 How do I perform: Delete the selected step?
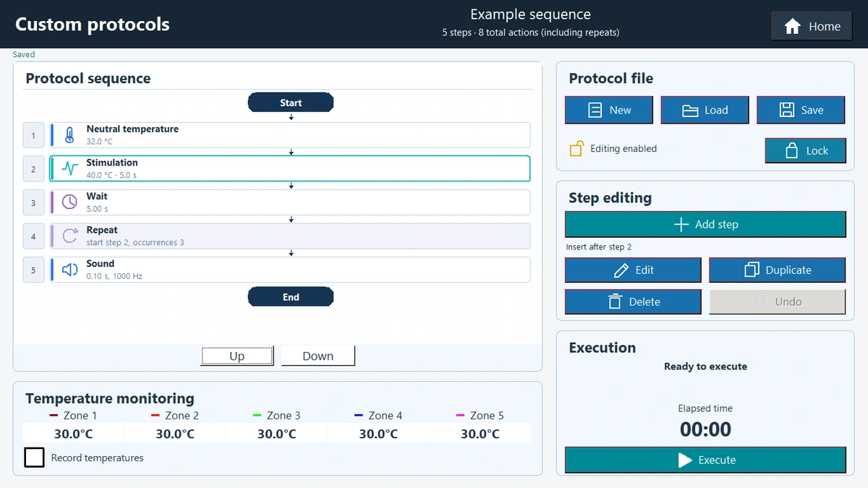click(633, 301)
